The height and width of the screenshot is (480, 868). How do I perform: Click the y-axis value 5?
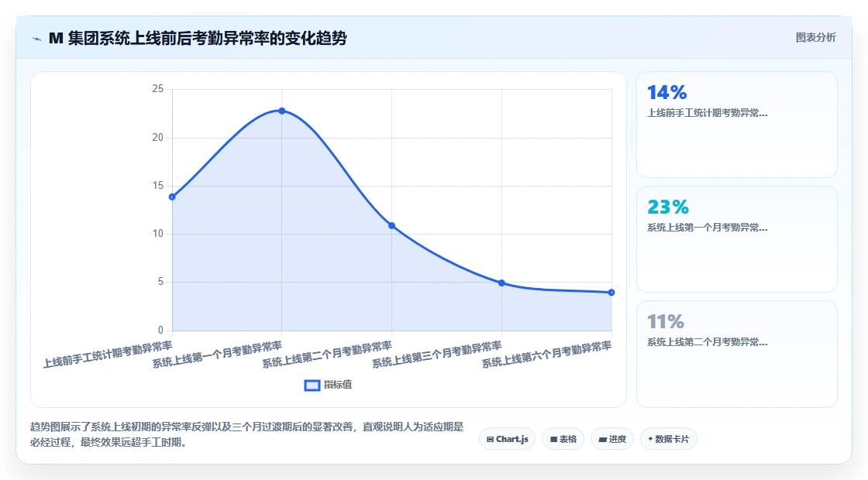pos(160,282)
